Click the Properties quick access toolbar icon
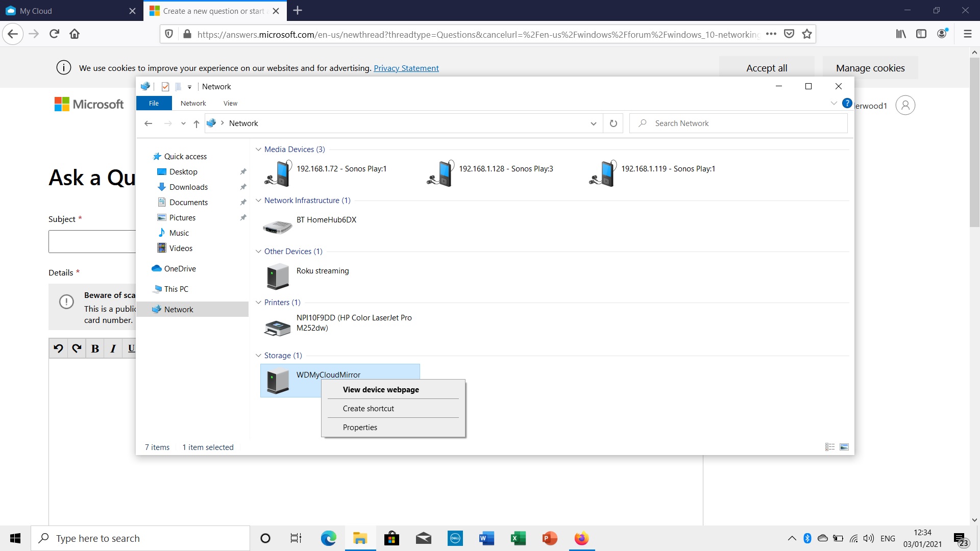The width and height of the screenshot is (980, 551). pos(165,87)
